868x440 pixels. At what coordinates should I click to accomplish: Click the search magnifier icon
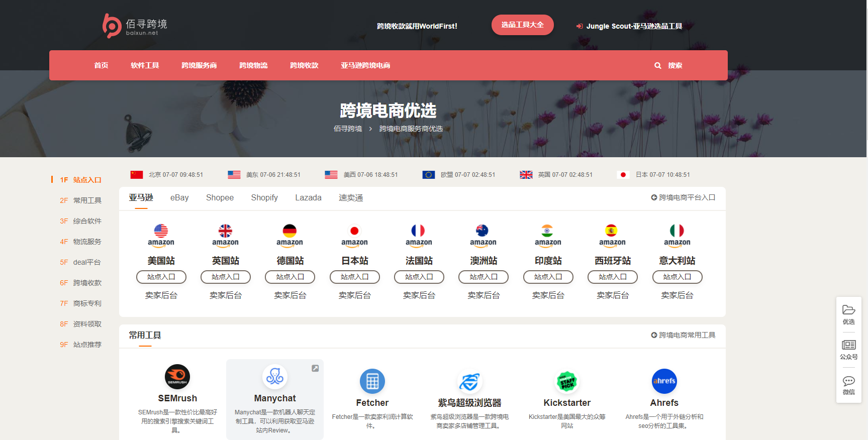pos(658,65)
